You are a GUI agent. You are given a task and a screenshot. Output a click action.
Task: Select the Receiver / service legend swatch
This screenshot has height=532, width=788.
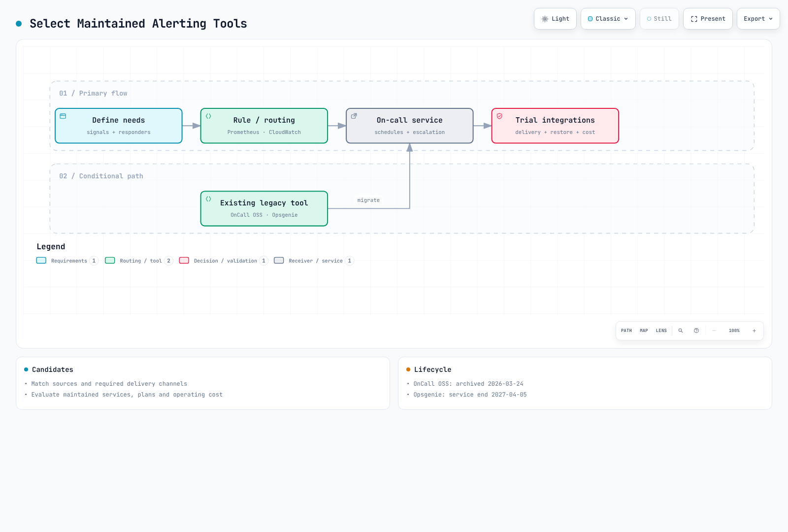[279, 261]
